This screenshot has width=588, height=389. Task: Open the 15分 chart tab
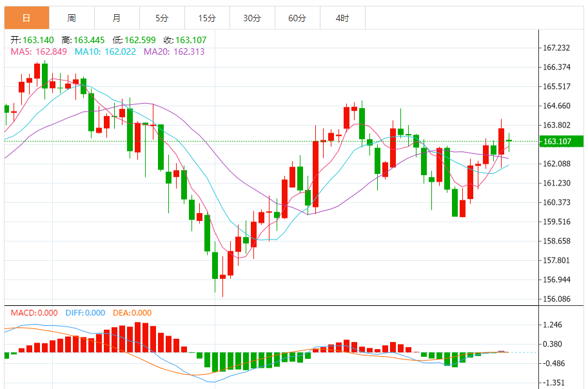point(207,17)
